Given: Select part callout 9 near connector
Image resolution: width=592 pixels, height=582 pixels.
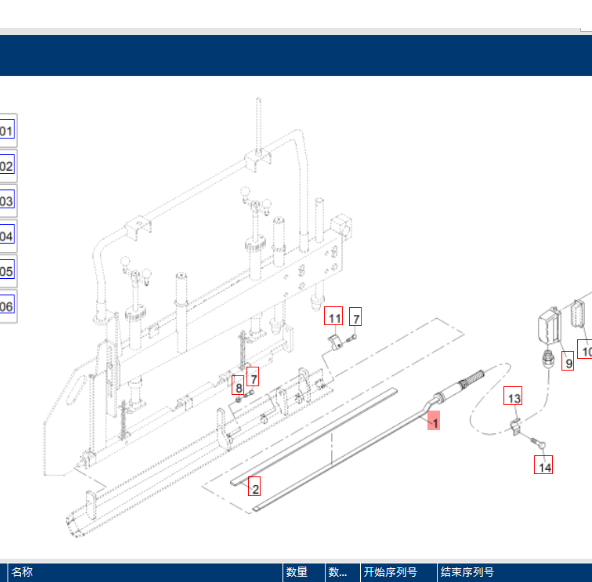Looking at the screenshot, I should [x=568, y=361].
